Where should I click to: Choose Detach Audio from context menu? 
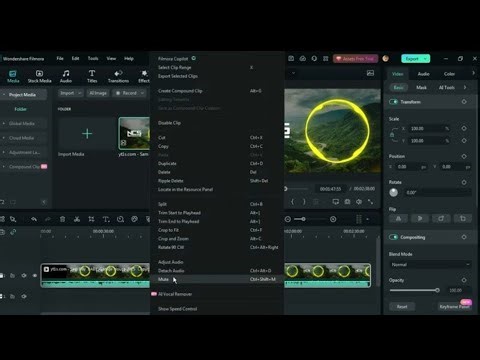(217, 271)
